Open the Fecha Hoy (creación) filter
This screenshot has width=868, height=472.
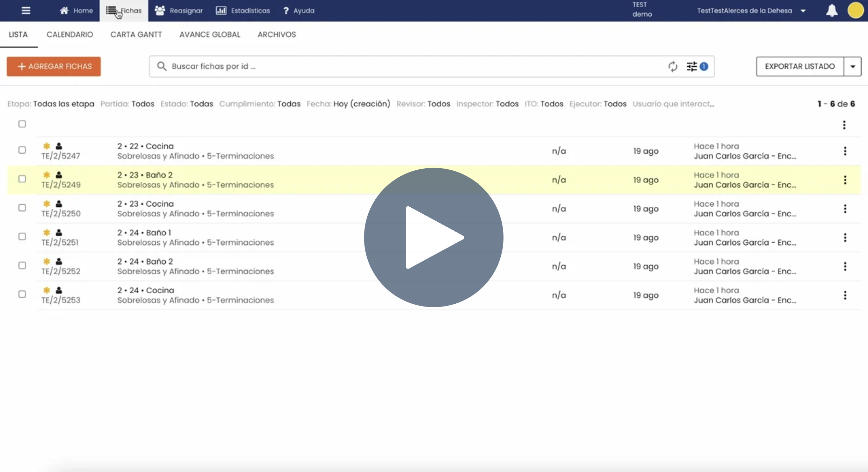(x=348, y=104)
